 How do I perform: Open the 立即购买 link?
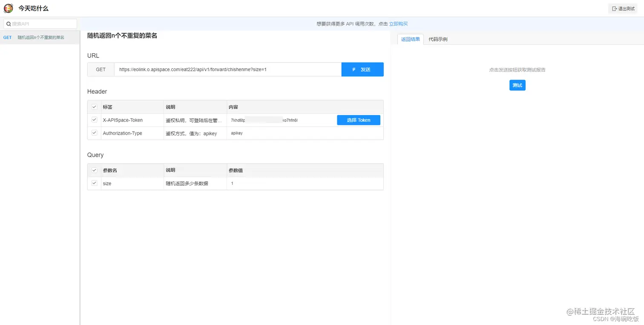pos(398,23)
